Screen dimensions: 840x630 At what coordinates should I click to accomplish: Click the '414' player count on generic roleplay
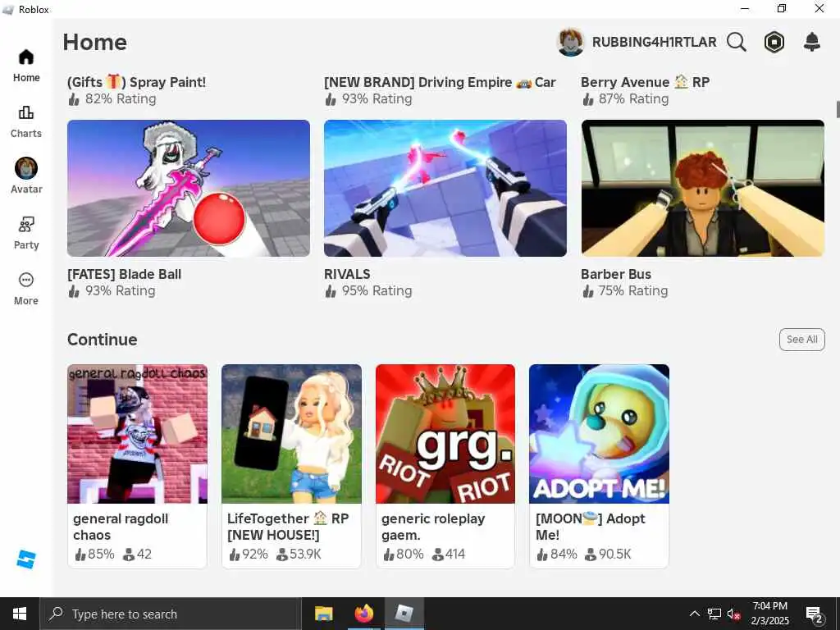pyautogui.click(x=454, y=554)
